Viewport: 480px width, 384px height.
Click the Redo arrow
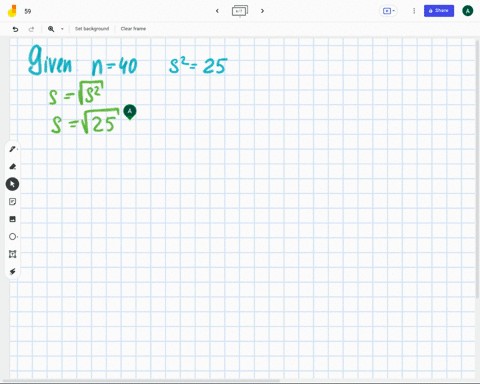coord(31,29)
